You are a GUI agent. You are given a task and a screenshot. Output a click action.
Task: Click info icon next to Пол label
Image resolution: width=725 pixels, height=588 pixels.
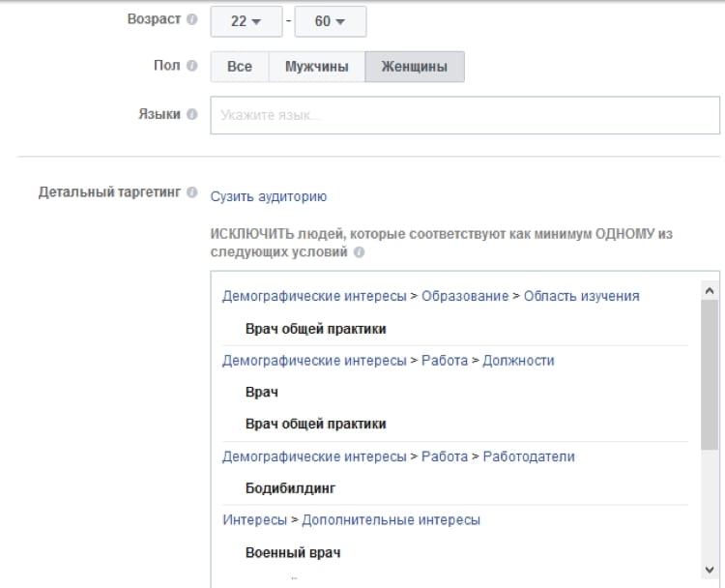(191, 67)
